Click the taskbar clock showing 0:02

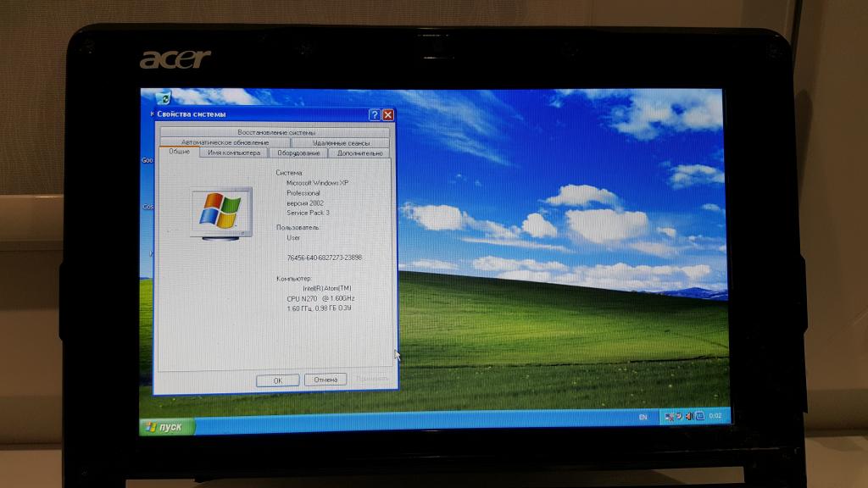(715, 415)
